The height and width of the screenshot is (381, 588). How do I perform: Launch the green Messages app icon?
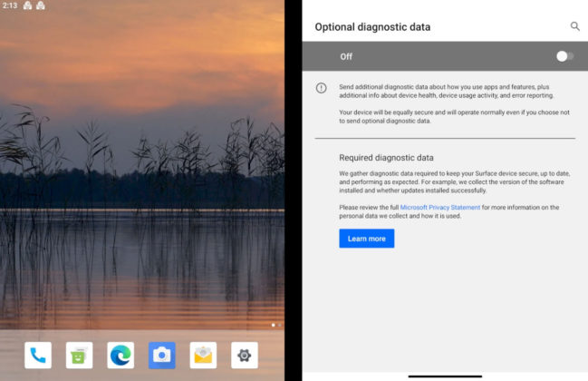pyautogui.click(x=79, y=356)
